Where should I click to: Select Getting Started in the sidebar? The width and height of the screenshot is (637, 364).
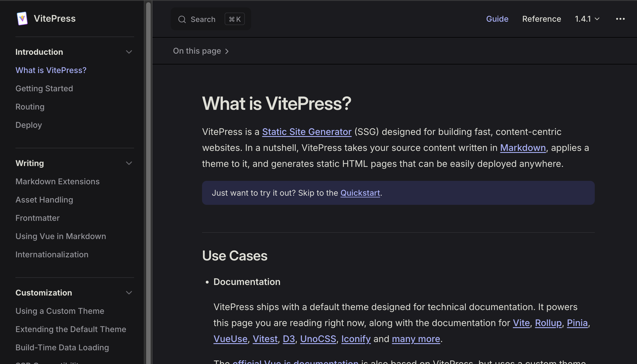coord(44,88)
